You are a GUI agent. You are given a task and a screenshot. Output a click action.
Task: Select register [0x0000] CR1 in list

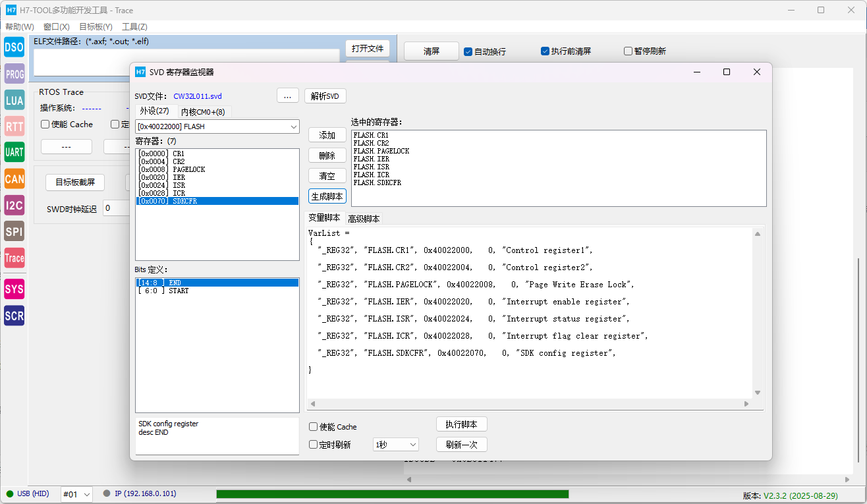pyautogui.click(x=217, y=154)
